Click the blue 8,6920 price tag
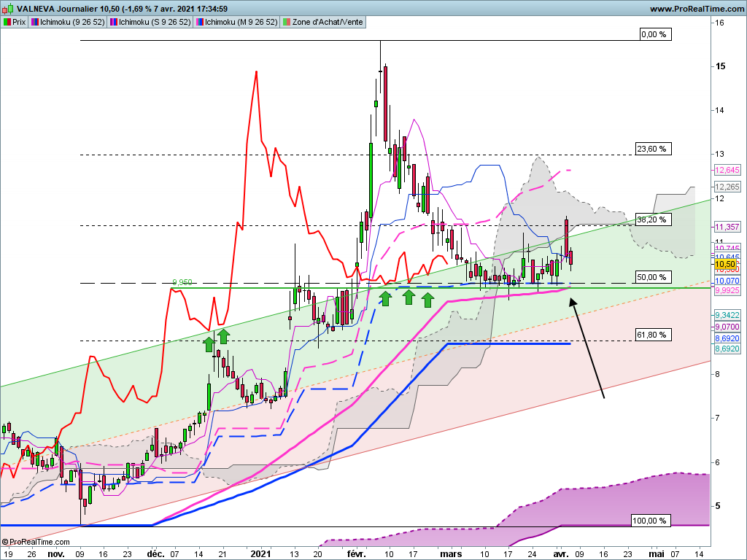This screenshot has height=560, width=747. [x=727, y=338]
